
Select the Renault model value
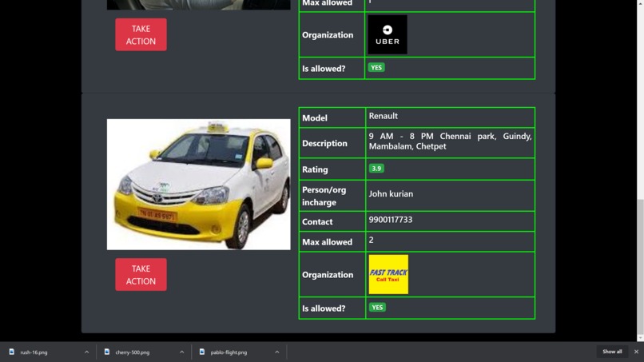pos(383,116)
